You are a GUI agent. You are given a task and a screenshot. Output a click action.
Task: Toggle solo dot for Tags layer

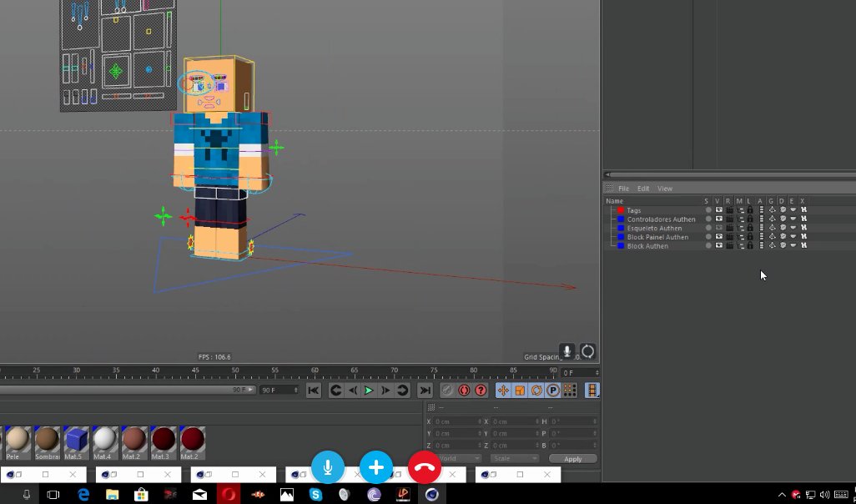[x=708, y=209]
